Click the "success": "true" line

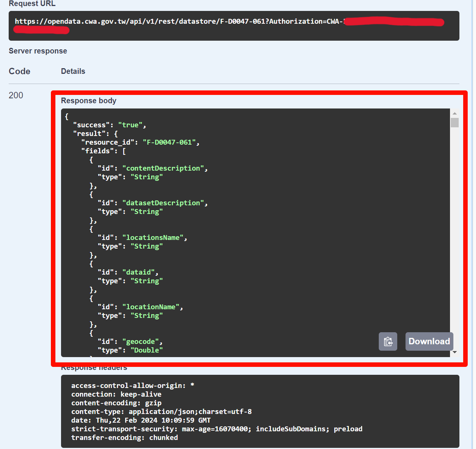109,125
